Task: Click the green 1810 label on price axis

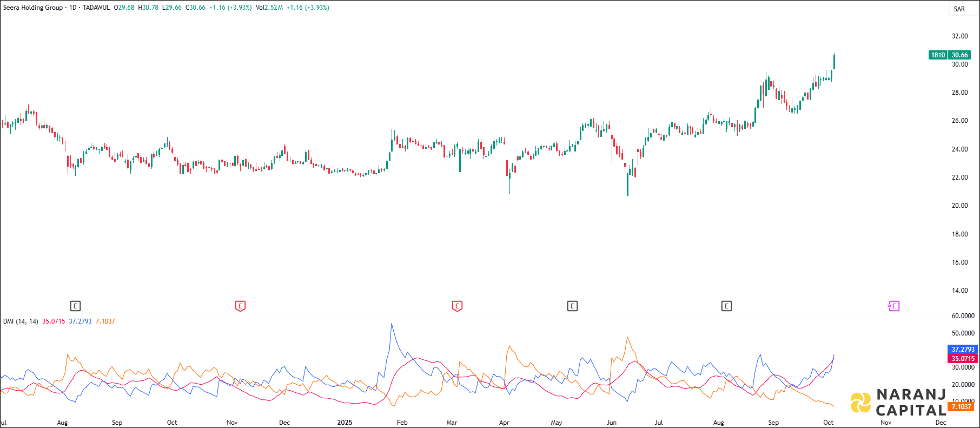Action: tap(938, 55)
